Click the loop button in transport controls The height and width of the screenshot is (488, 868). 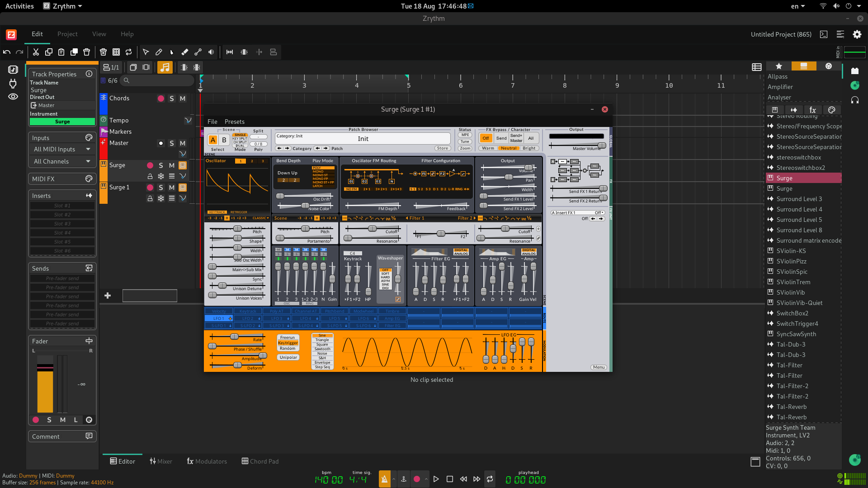[490, 479]
